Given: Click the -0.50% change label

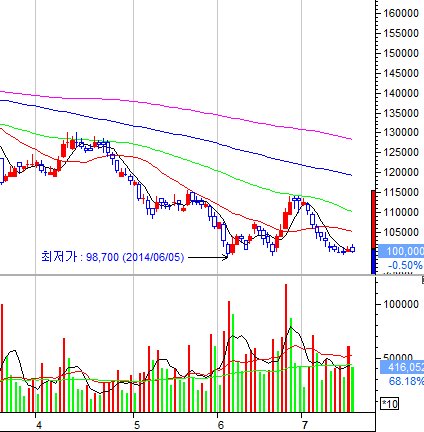Looking at the screenshot, I should 405,265.
